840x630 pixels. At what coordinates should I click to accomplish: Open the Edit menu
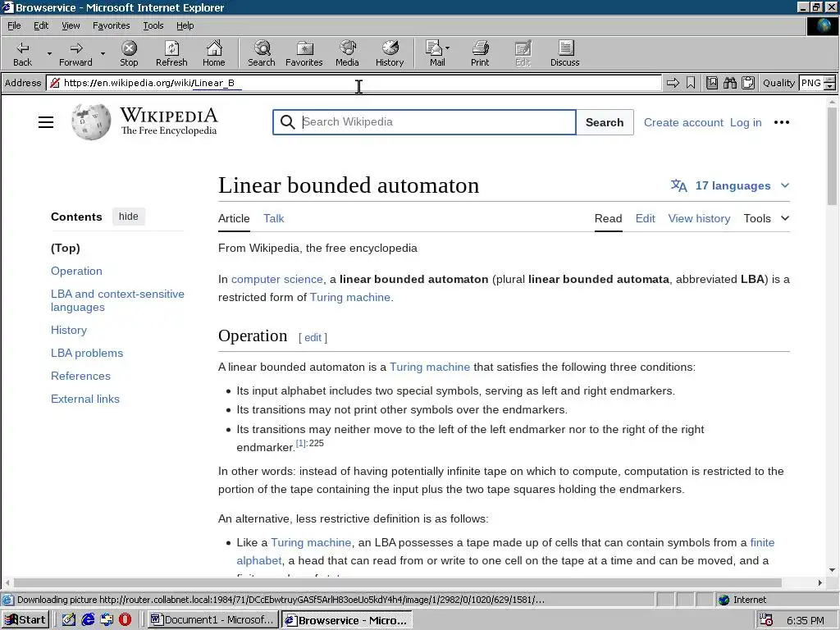tap(41, 25)
